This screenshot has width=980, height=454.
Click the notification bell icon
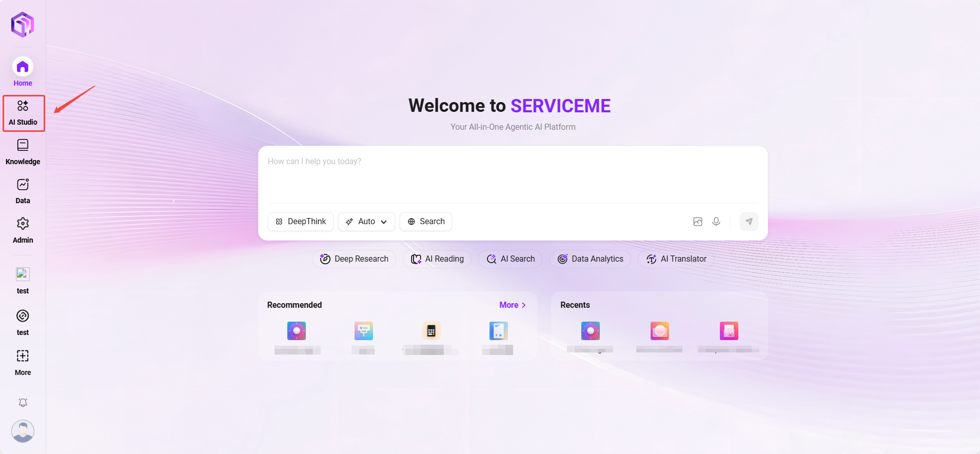point(23,403)
